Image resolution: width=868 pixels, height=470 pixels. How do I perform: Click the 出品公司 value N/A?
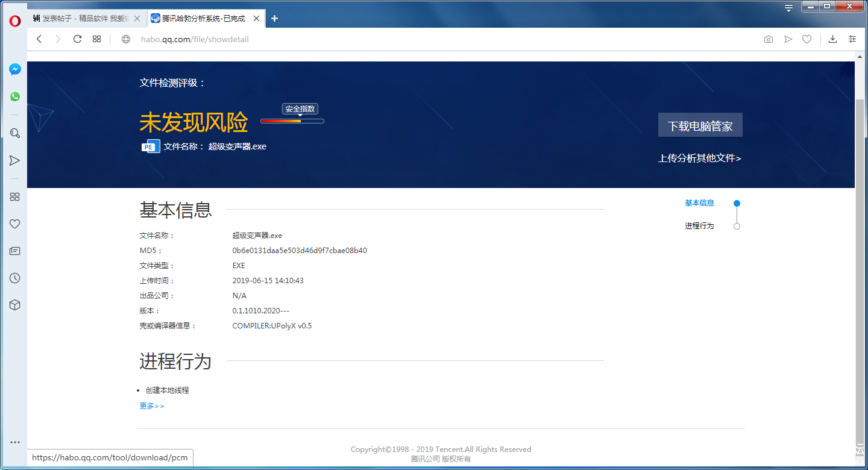tap(239, 296)
